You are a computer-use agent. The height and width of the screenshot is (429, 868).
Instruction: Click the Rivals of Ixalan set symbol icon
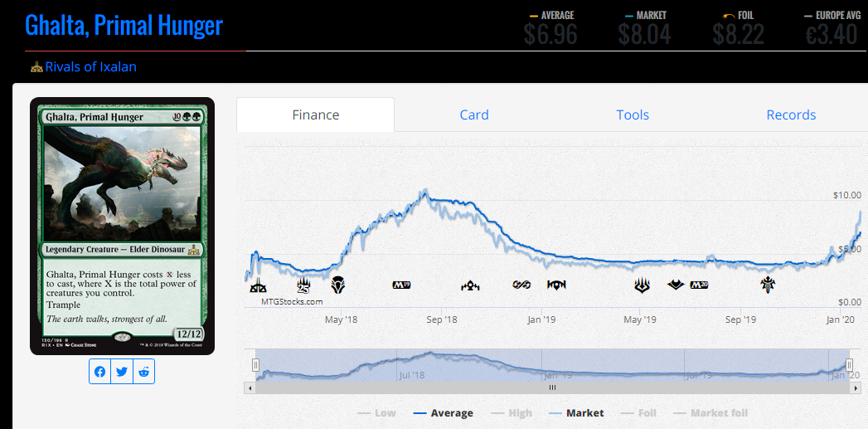(x=36, y=67)
